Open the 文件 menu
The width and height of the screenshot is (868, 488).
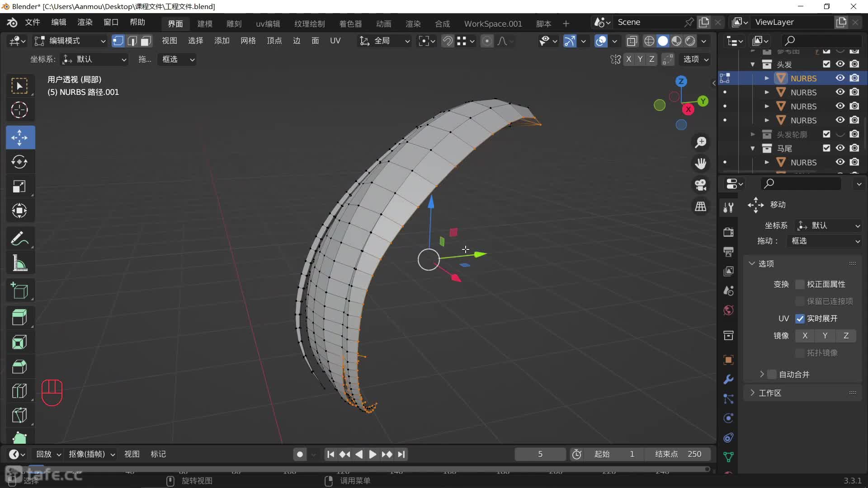(33, 22)
